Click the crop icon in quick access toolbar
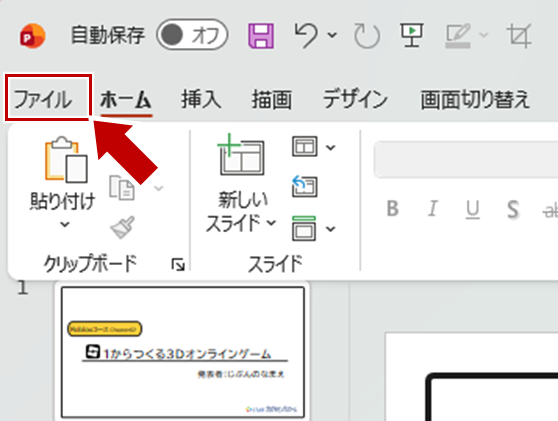The image size is (558, 421). tap(519, 36)
